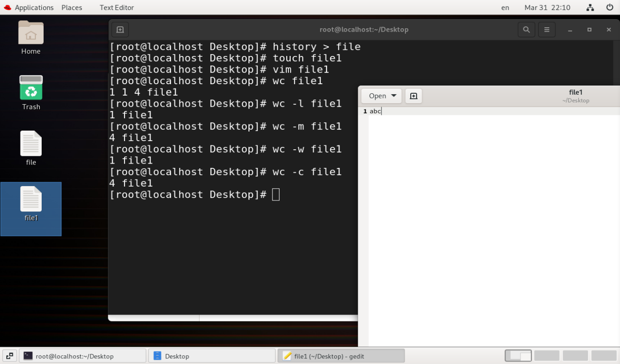The image size is (620, 364).
Task: Click the 'wc -w file1' command line
Action: click(225, 149)
